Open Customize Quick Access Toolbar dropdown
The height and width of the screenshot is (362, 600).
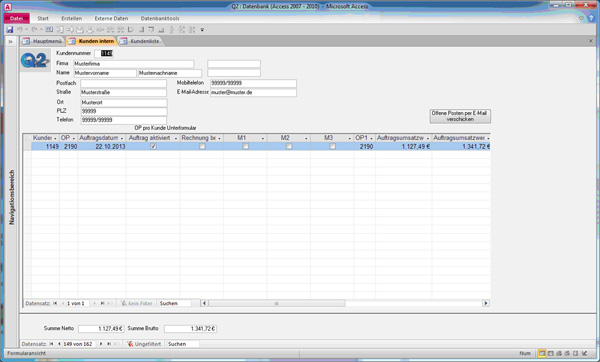[x=202, y=30]
